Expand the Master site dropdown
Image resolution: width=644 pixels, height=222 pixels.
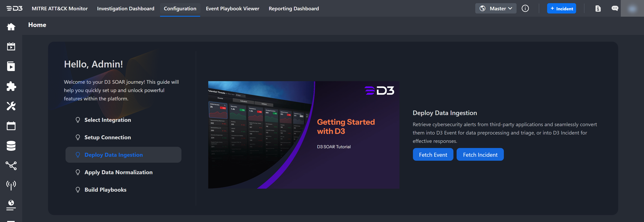496,9
